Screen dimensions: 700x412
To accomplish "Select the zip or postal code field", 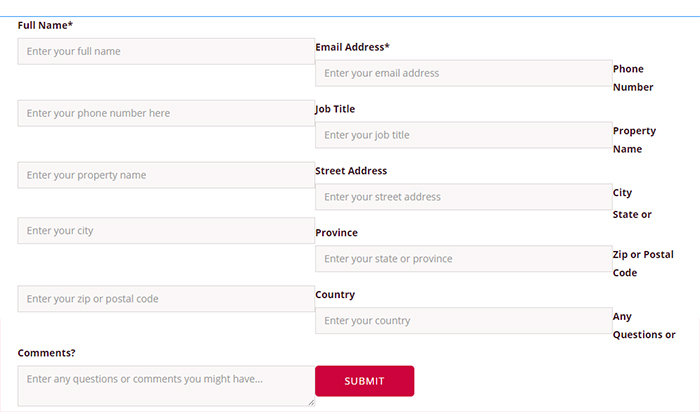I will (166, 299).
